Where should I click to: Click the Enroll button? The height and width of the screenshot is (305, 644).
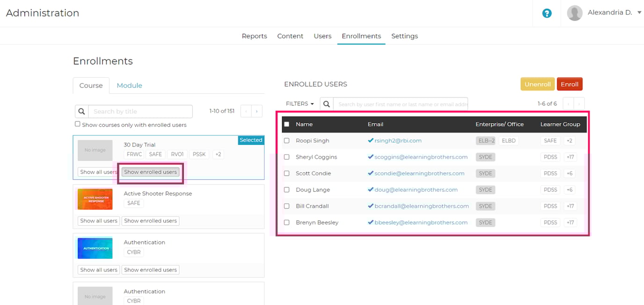(570, 84)
